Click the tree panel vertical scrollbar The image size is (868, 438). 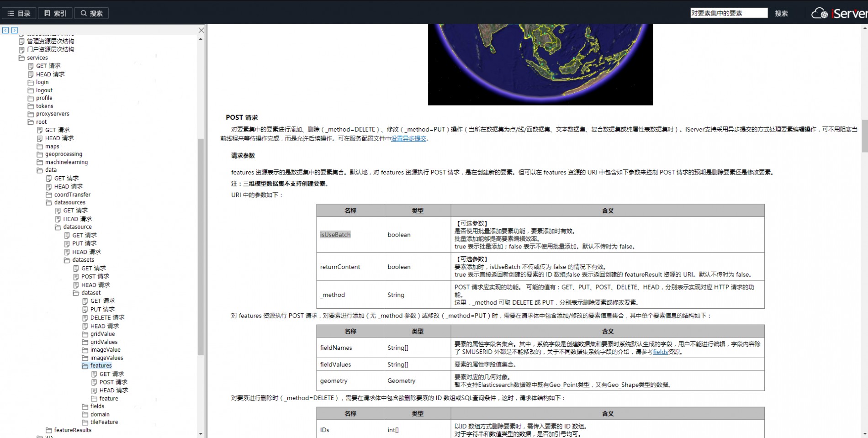tap(201, 247)
